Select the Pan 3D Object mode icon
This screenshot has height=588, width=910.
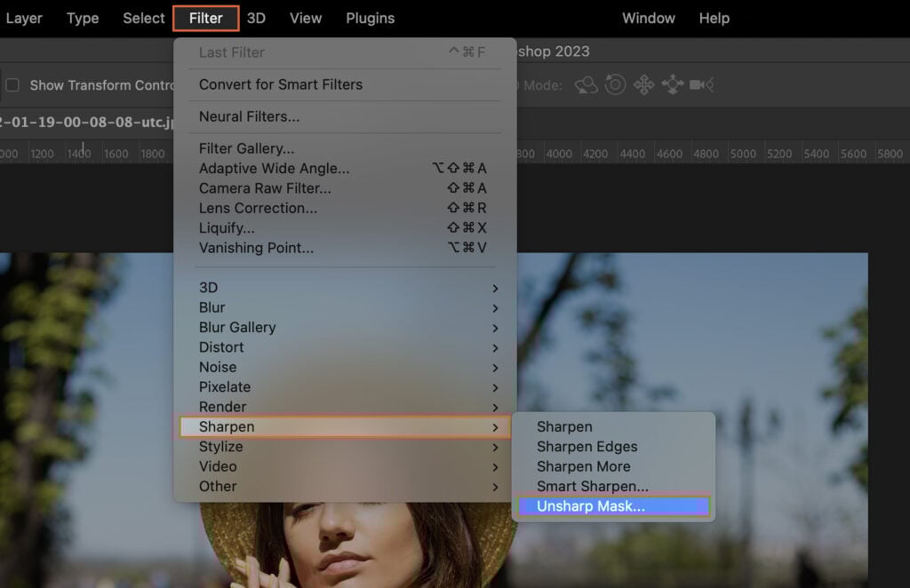643,84
